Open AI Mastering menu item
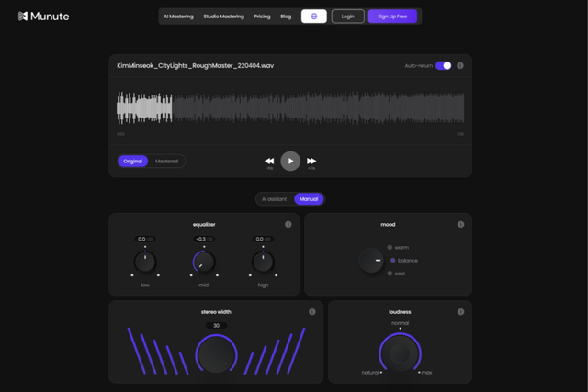The image size is (588, 392). pyautogui.click(x=177, y=17)
